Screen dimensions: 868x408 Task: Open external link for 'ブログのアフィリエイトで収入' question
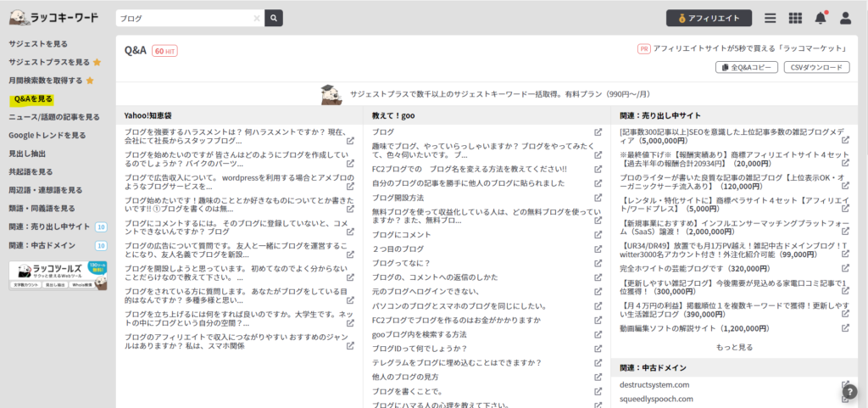click(x=350, y=345)
